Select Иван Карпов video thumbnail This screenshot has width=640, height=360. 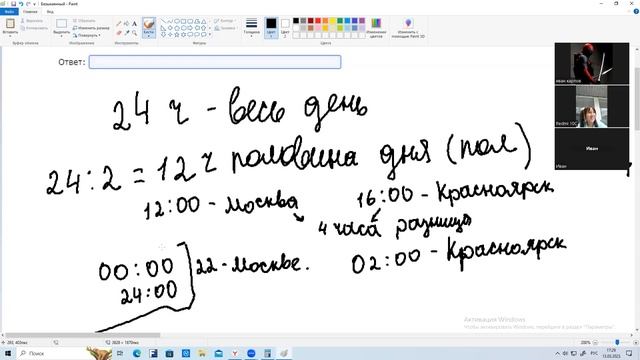(592, 63)
